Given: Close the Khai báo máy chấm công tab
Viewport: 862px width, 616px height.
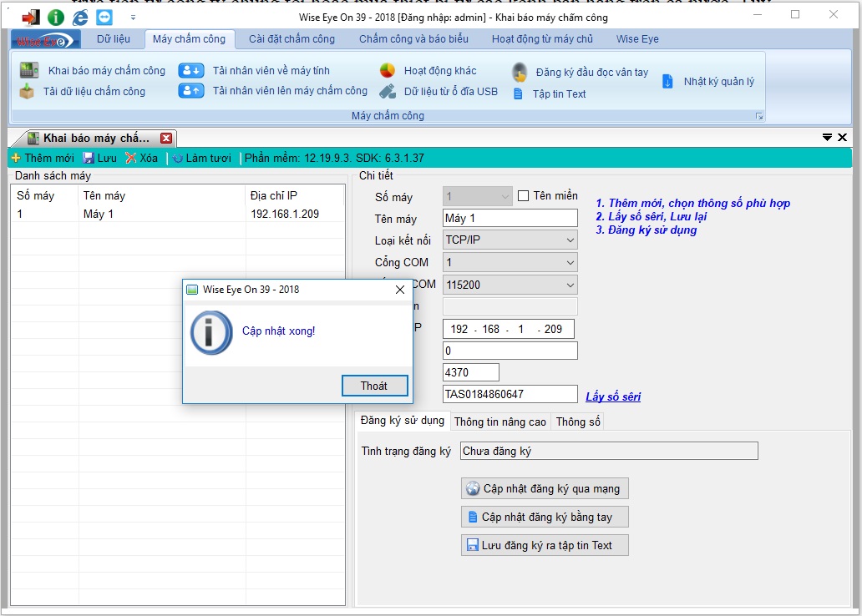Looking at the screenshot, I should click(166, 139).
